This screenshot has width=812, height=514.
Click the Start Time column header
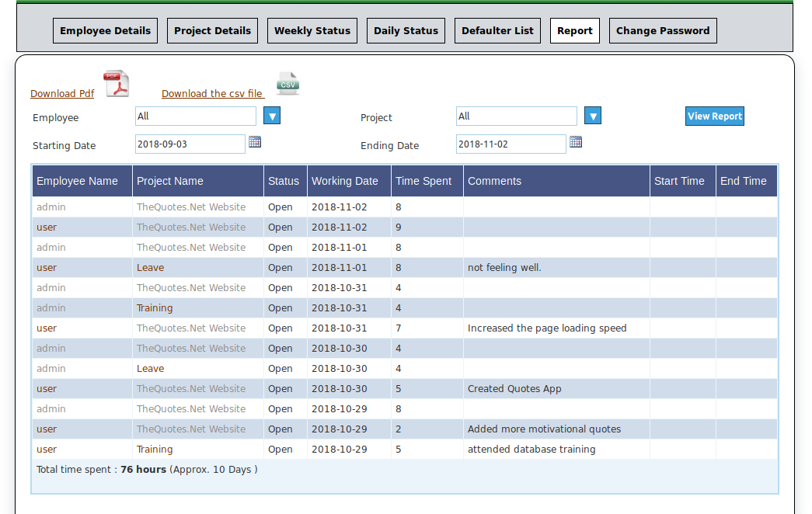[683, 181]
